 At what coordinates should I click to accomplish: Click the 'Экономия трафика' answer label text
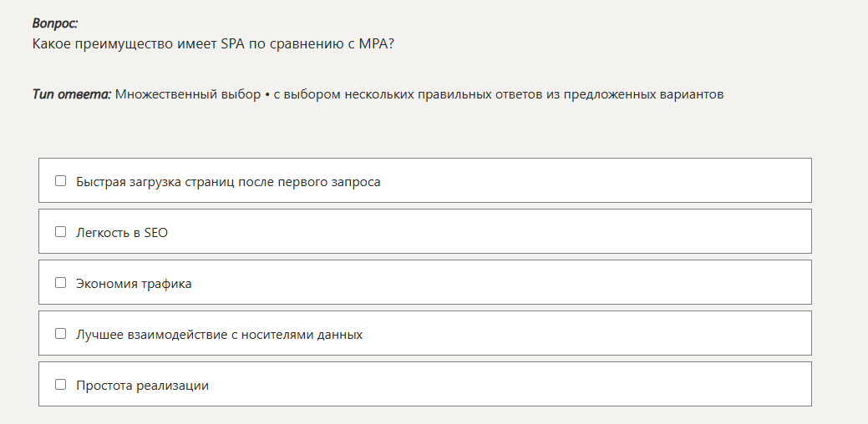pyautogui.click(x=134, y=284)
